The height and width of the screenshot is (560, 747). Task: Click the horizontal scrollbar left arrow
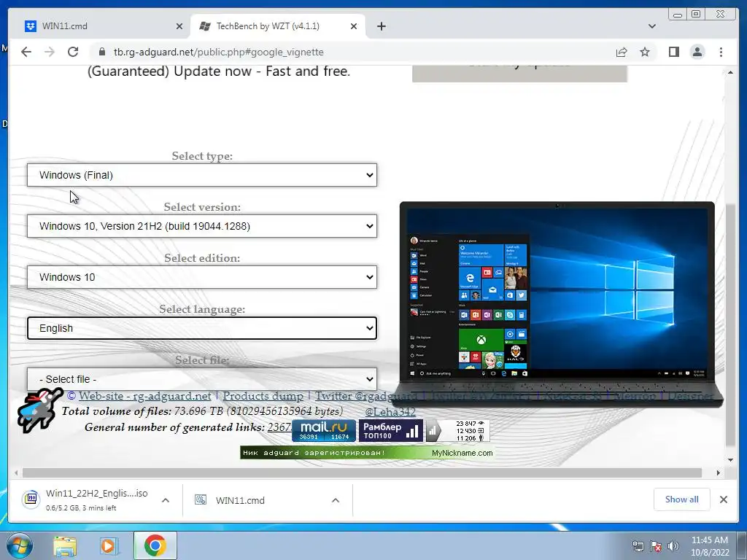pos(16,472)
